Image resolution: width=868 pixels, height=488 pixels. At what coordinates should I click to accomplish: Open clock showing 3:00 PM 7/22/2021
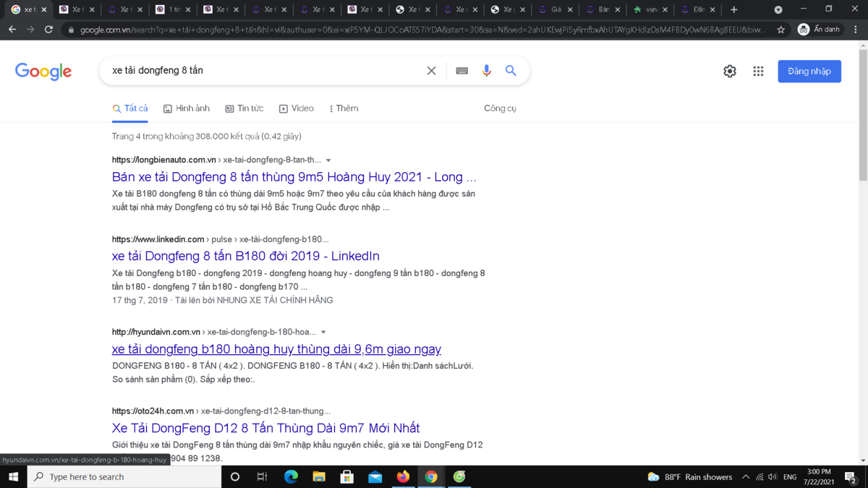point(818,476)
